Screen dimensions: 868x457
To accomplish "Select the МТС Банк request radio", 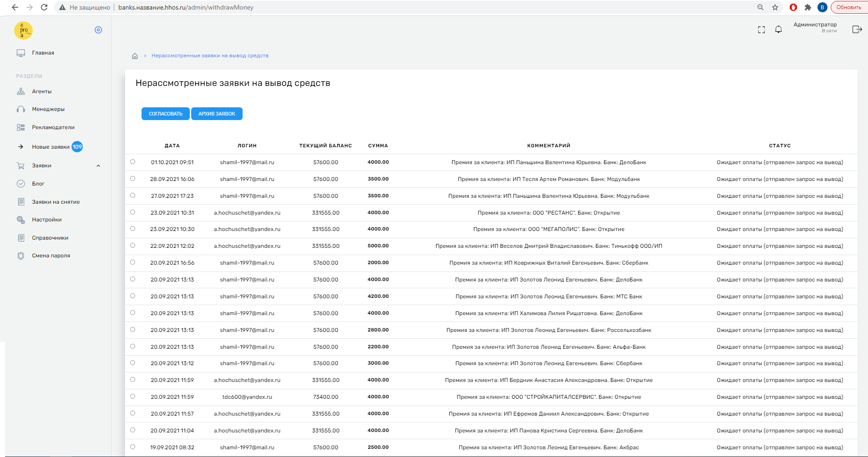I will click(x=132, y=296).
